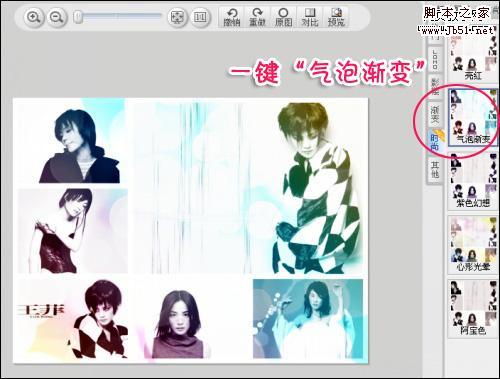Apply the 阿宝色 effect thumbnail

[473, 308]
